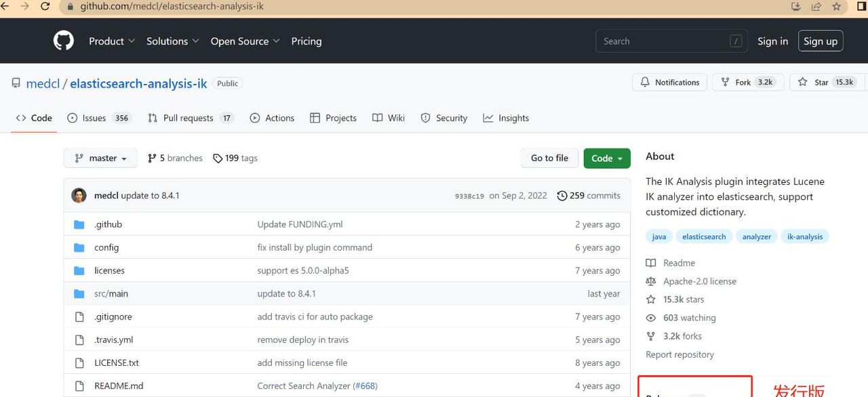Click the clock icon next to 259 commits

click(561, 195)
